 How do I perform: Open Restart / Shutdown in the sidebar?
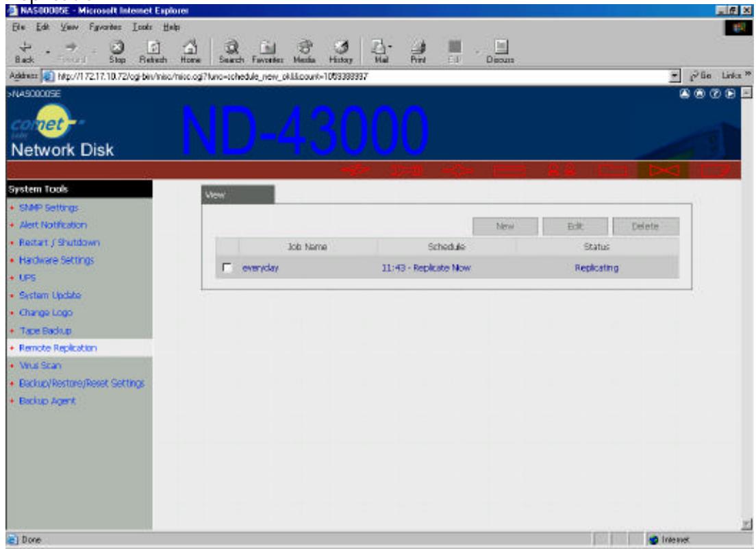click(x=60, y=243)
